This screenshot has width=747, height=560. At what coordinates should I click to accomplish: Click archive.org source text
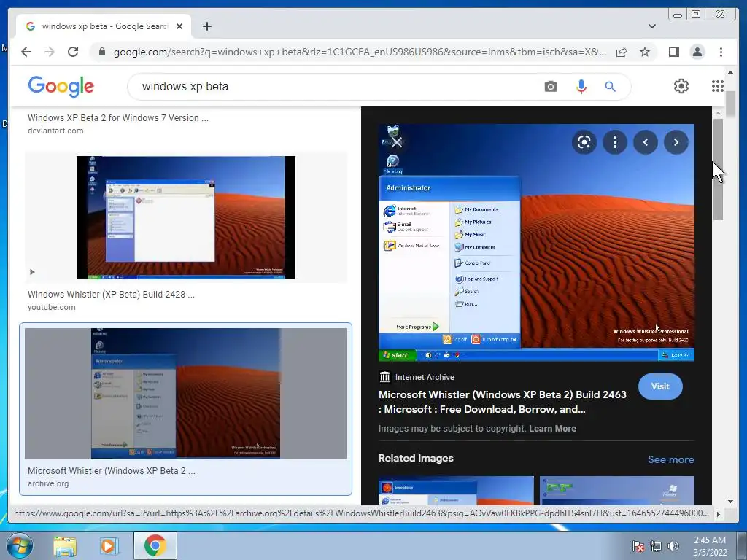pos(48,483)
